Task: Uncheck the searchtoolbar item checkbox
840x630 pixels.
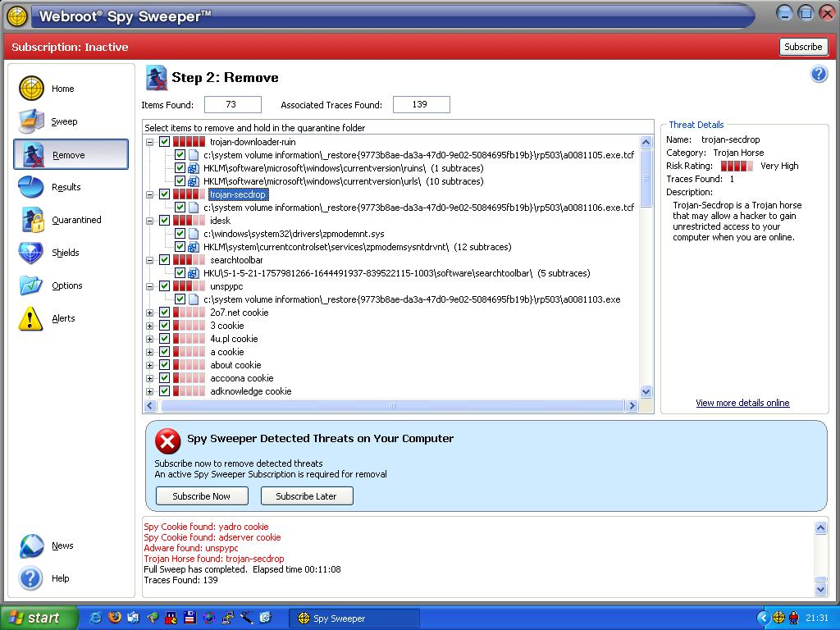Action: coord(164,260)
